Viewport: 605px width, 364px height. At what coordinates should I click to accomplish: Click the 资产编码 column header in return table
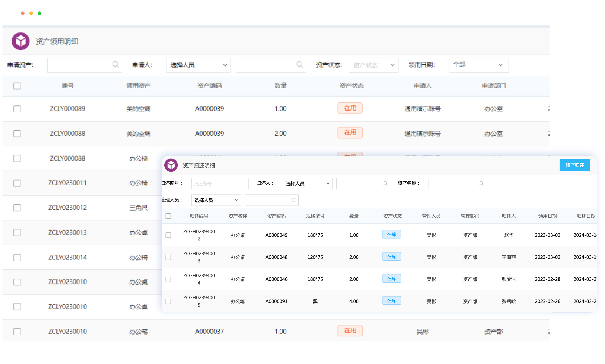click(276, 216)
